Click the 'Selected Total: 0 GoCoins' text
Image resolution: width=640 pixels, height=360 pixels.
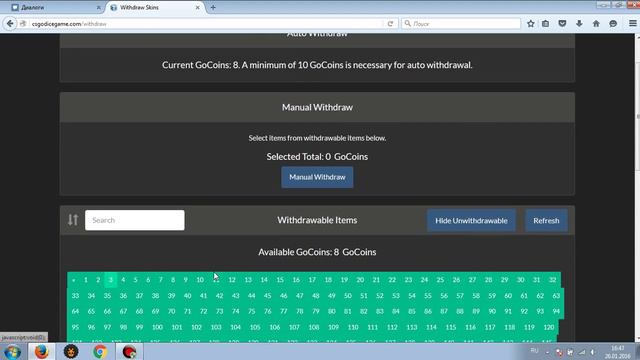tap(317, 157)
